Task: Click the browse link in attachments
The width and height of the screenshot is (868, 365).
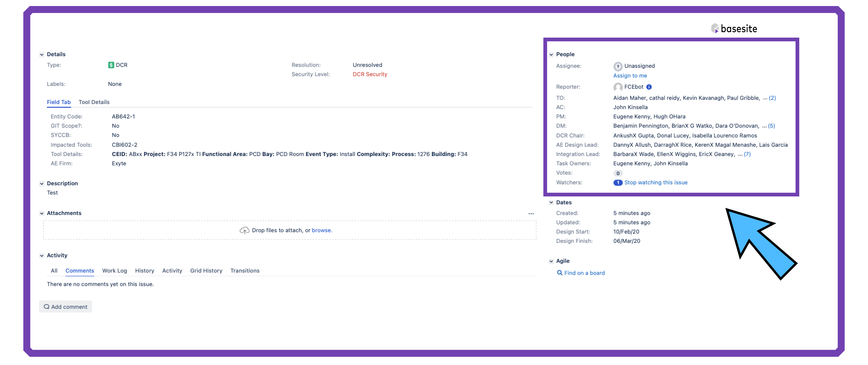Action: [x=321, y=231]
